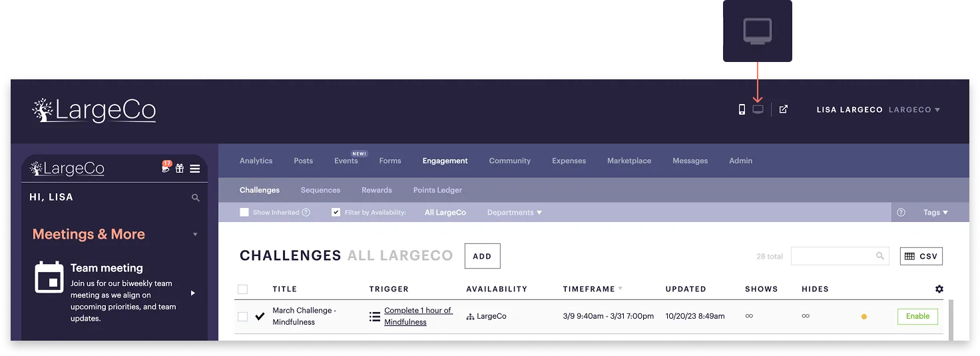
Task: Open the Admin tab
Action: pos(741,161)
